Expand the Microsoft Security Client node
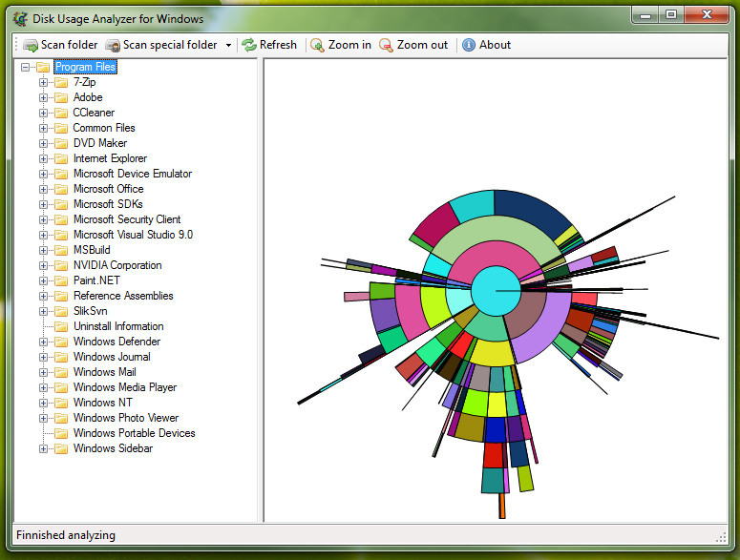 [43, 219]
